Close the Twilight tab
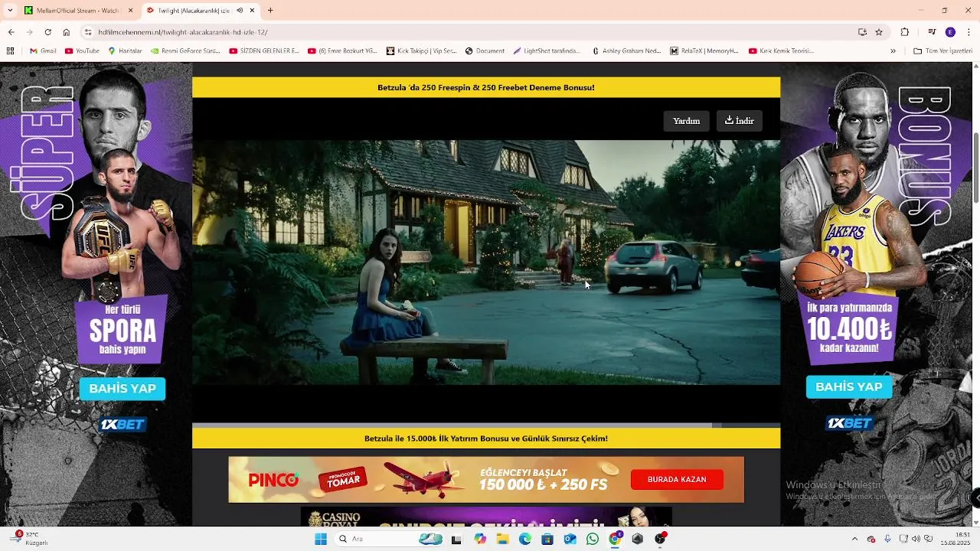Image resolution: width=980 pixels, height=551 pixels. point(252,11)
